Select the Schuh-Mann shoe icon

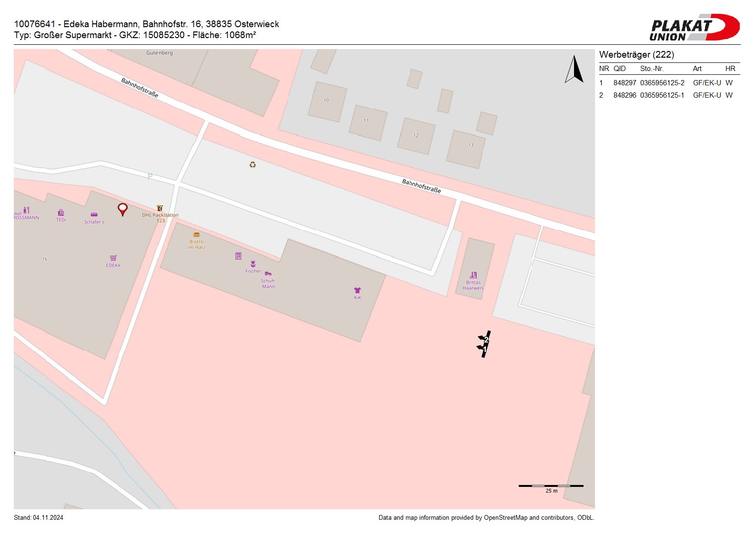268,273
